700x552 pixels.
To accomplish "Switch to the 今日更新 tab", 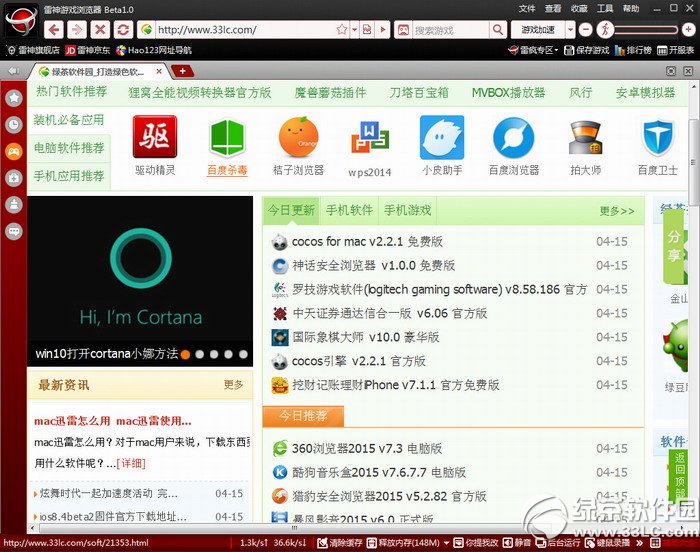I will click(291, 210).
